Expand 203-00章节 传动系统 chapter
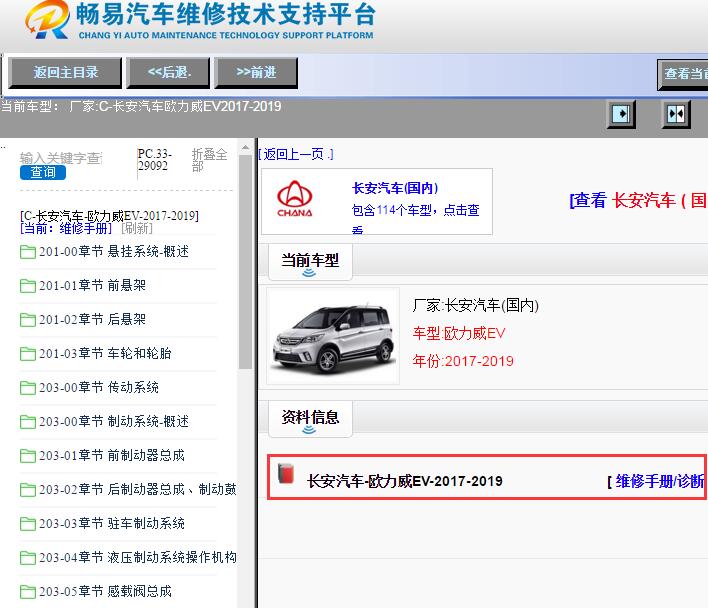 (99, 388)
